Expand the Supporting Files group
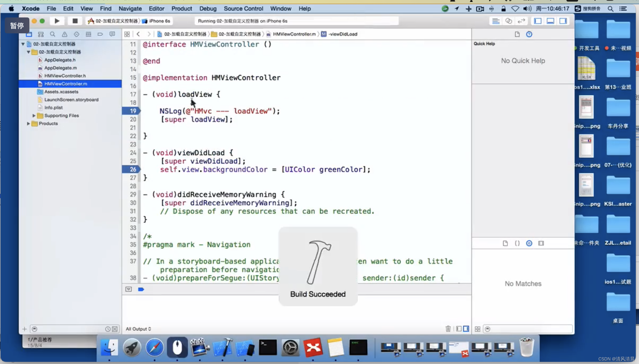 (x=34, y=116)
